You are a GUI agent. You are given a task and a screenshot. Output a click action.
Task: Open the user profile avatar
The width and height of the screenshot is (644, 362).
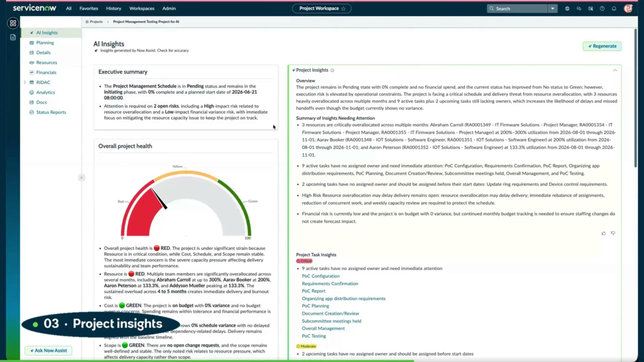(x=628, y=8)
